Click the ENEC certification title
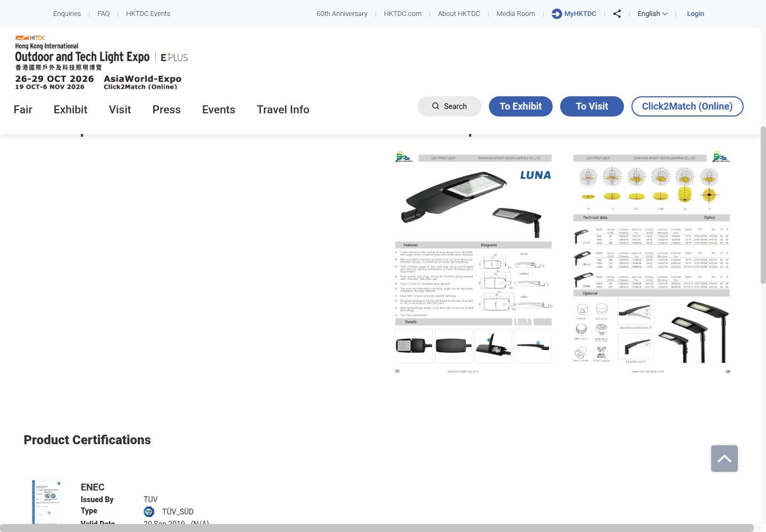 click(x=93, y=487)
